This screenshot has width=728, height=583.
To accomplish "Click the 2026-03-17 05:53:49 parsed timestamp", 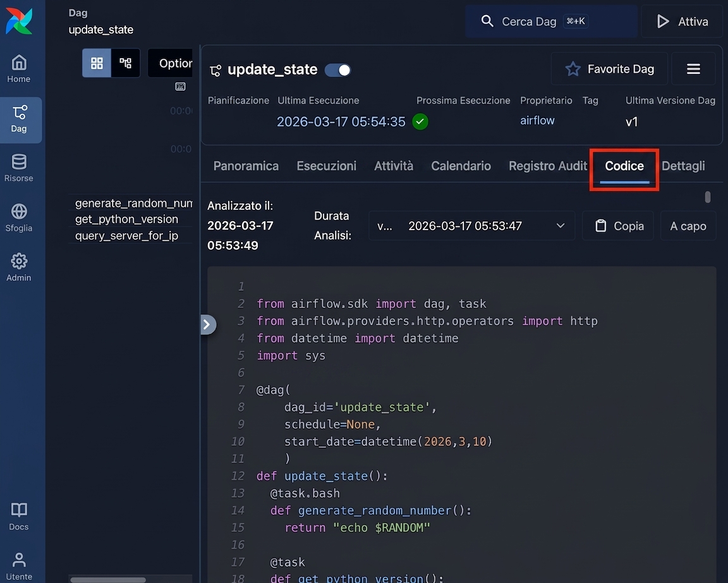I will (240, 235).
